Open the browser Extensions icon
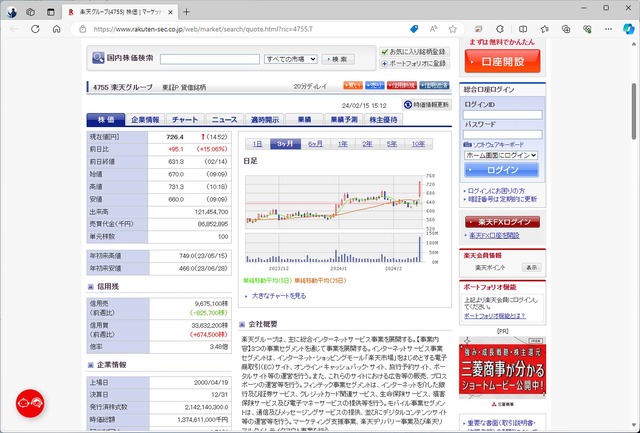Viewport: 640px width, 433px height. 500,29
